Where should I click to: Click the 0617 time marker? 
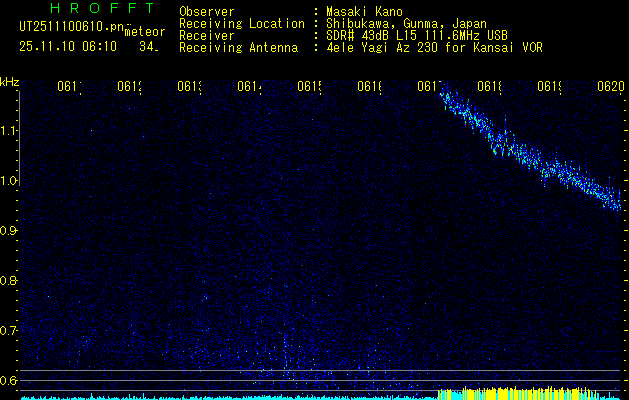coord(430,86)
